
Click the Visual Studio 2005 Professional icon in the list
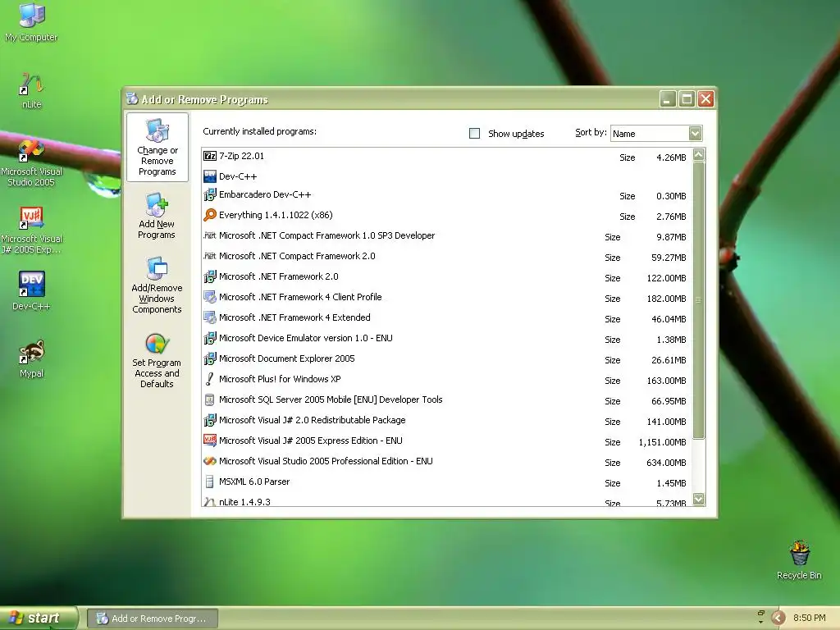pyautogui.click(x=210, y=461)
